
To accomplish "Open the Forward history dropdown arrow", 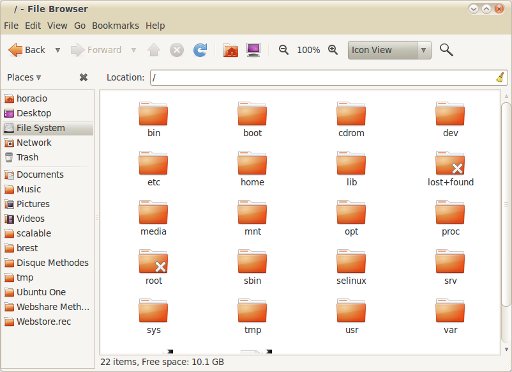I will 134,50.
